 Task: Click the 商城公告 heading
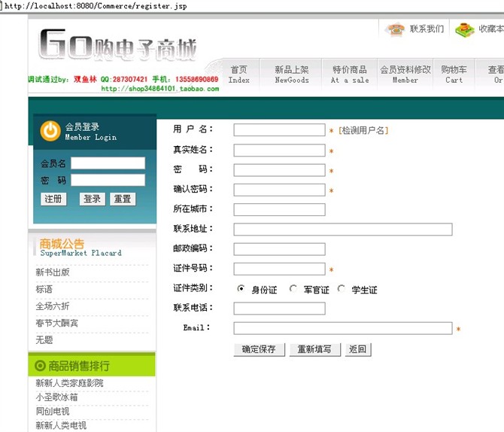62,244
